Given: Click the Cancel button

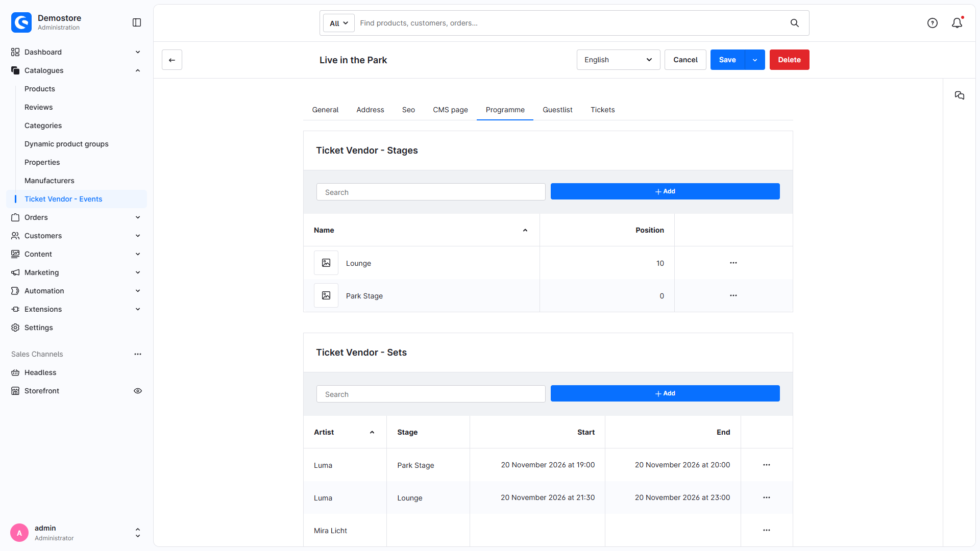Looking at the screenshot, I should (x=685, y=60).
